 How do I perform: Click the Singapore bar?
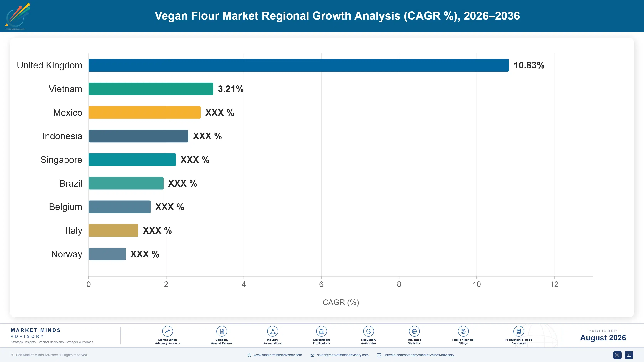[132, 159]
